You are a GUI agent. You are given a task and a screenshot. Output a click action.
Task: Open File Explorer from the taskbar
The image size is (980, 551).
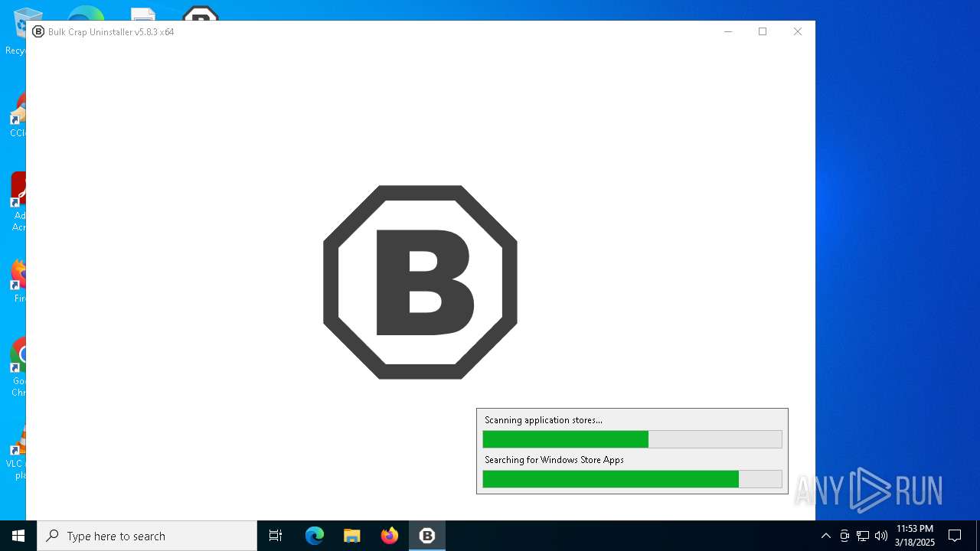(x=351, y=536)
